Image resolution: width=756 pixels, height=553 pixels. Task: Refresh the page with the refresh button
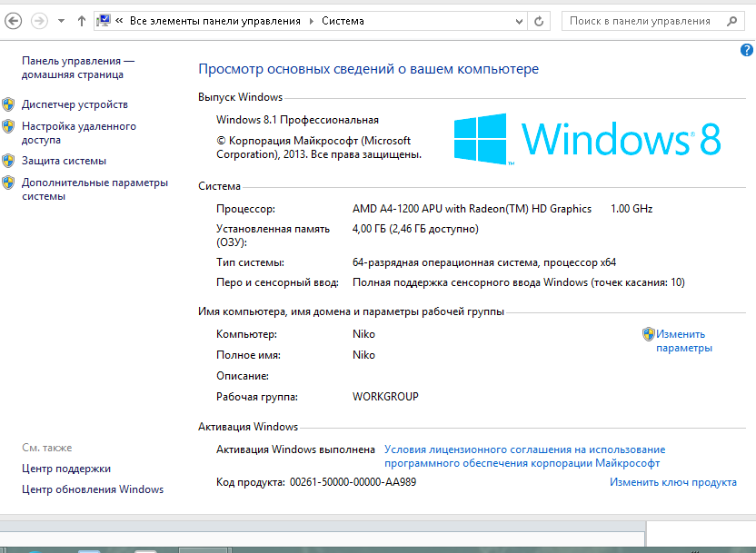click(539, 21)
